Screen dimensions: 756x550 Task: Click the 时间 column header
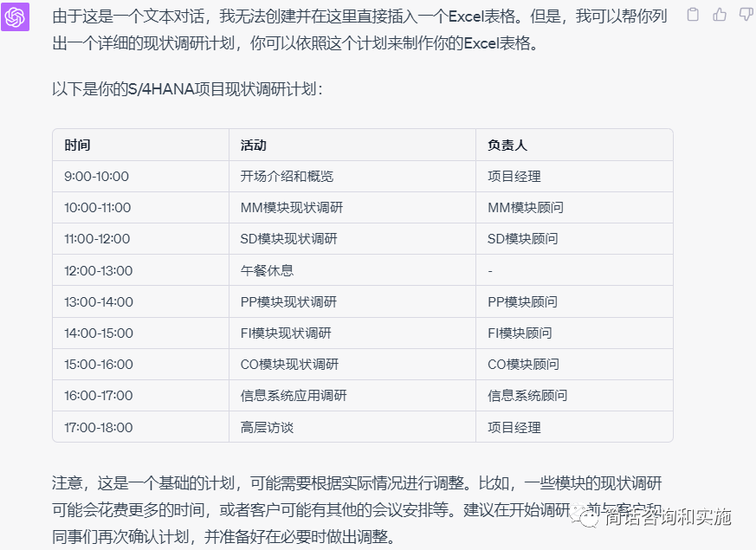77,146
